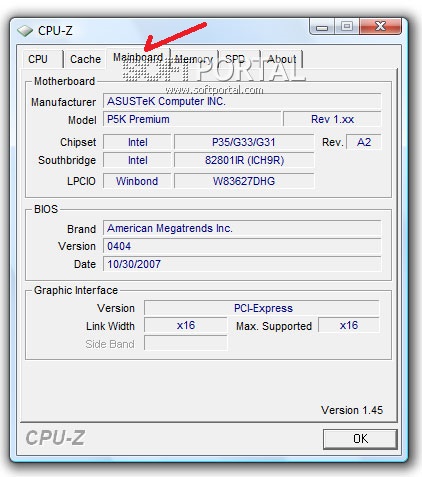Screen dimensions: 422x477
Task: Click the BIOS group heading
Action: [x=46, y=209]
